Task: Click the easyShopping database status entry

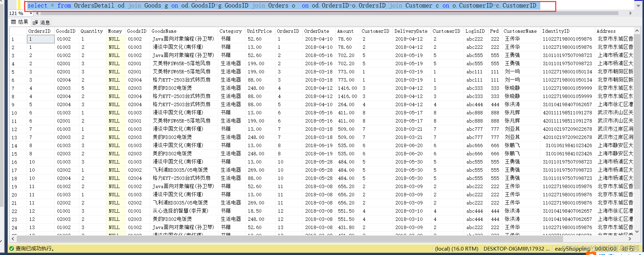Action: tap(572, 249)
